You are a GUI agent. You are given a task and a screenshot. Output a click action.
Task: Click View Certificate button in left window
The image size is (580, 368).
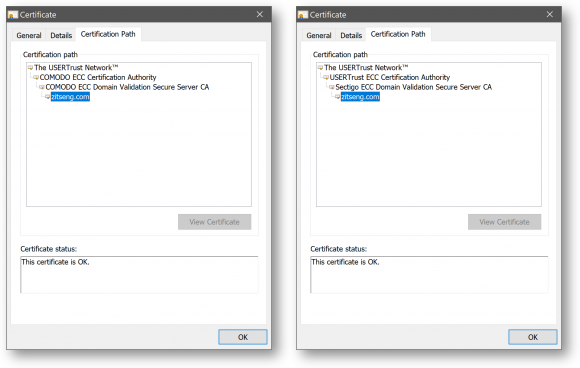(x=215, y=222)
